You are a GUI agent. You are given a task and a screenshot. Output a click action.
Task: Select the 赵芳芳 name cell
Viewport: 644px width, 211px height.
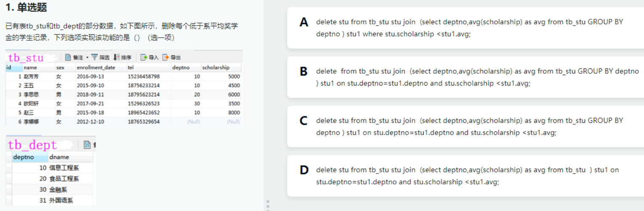32,77
